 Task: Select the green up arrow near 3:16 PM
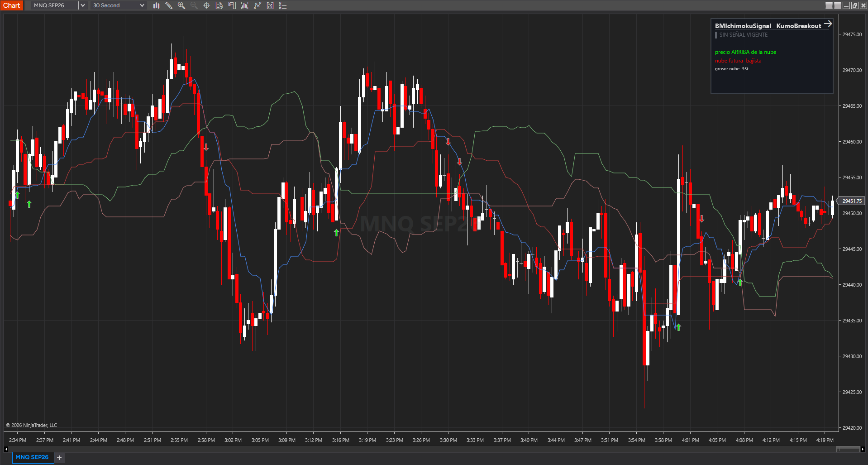point(336,233)
